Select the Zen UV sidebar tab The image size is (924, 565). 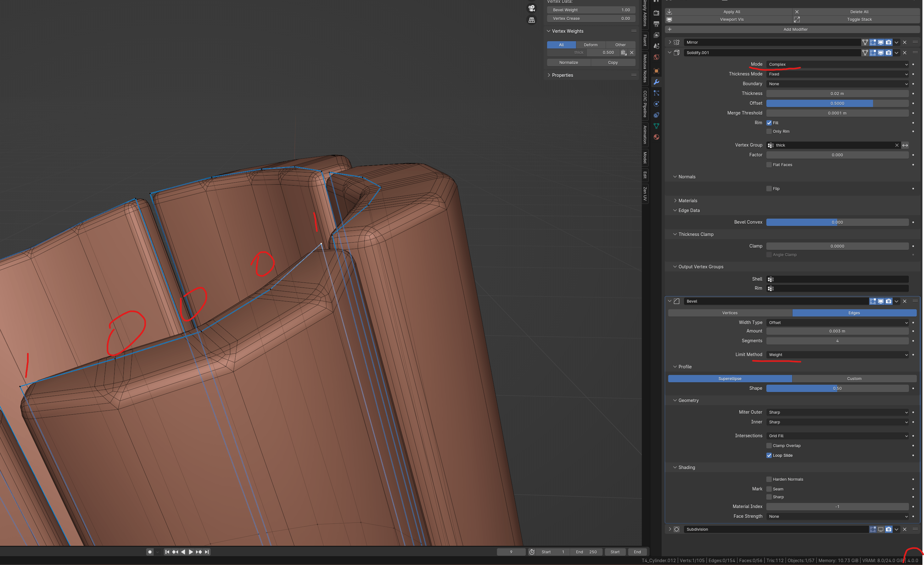click(x=645, y=193)
